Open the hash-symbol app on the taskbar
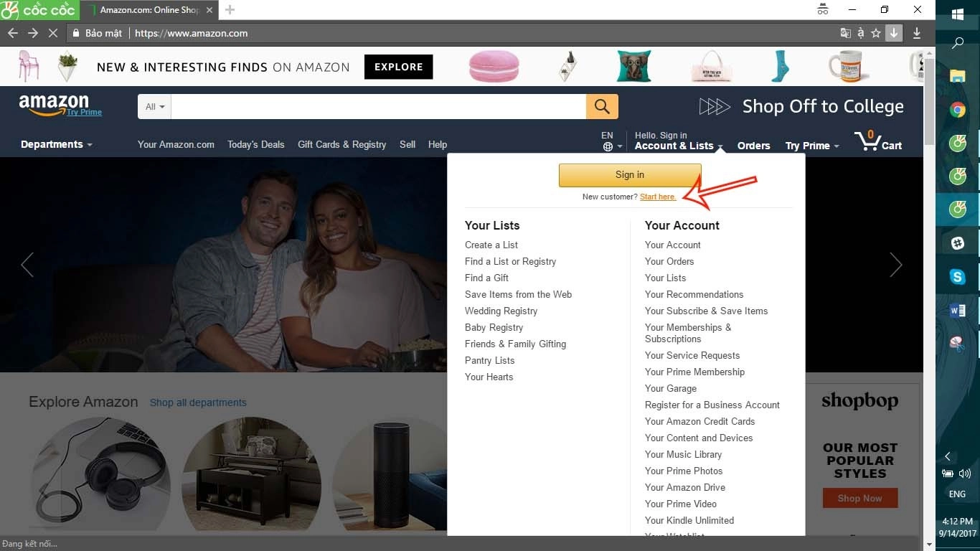 coord(958,243)
